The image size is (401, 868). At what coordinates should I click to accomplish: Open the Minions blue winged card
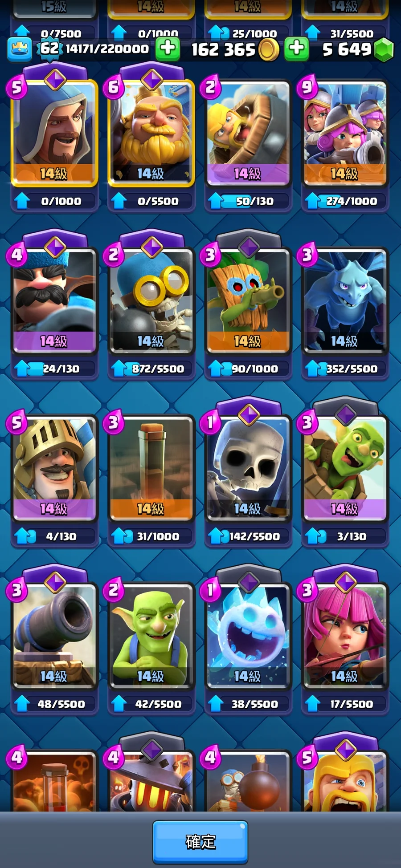coord(344,300)
